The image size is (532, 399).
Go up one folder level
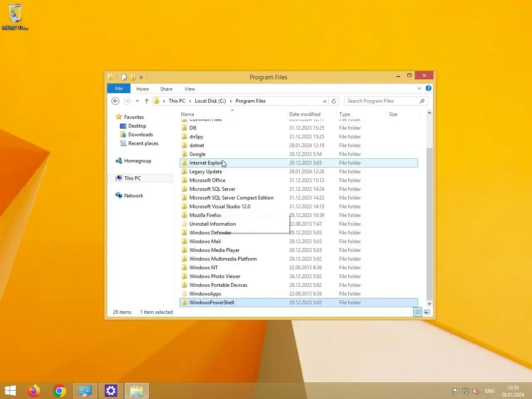pos(147,101)
